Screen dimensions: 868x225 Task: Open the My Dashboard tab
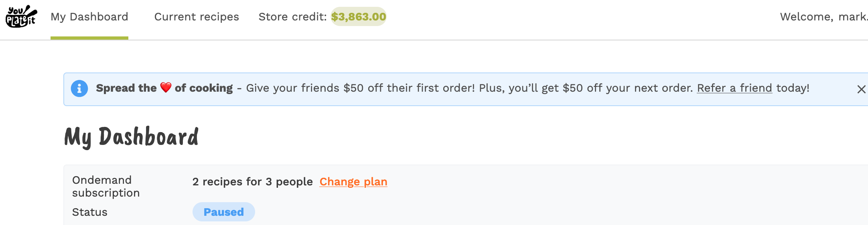tap(89, 17)
